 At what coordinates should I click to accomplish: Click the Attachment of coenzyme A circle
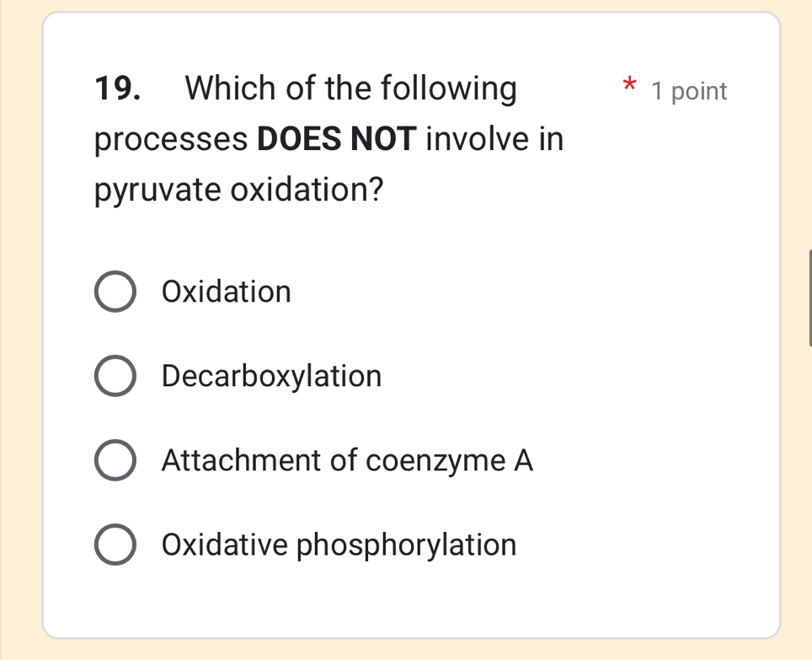pyautogui.click(x=115, y=459)
